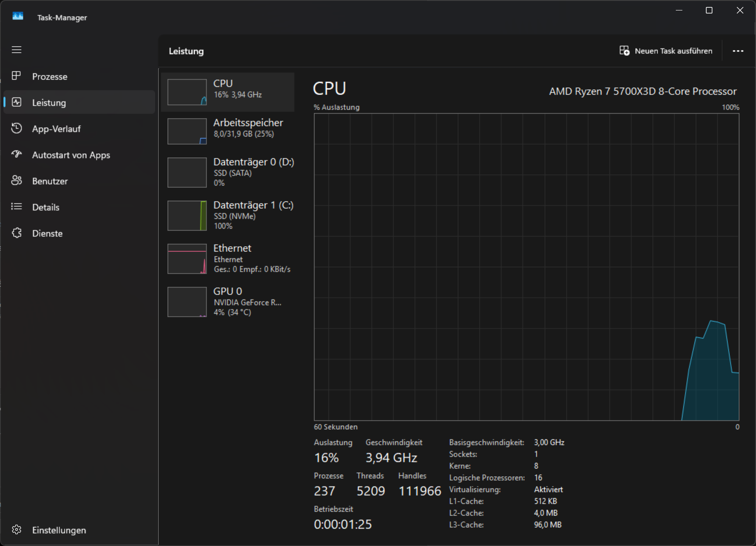
Task: Go to App-Verlauf page
Action: tap(79, 129)
